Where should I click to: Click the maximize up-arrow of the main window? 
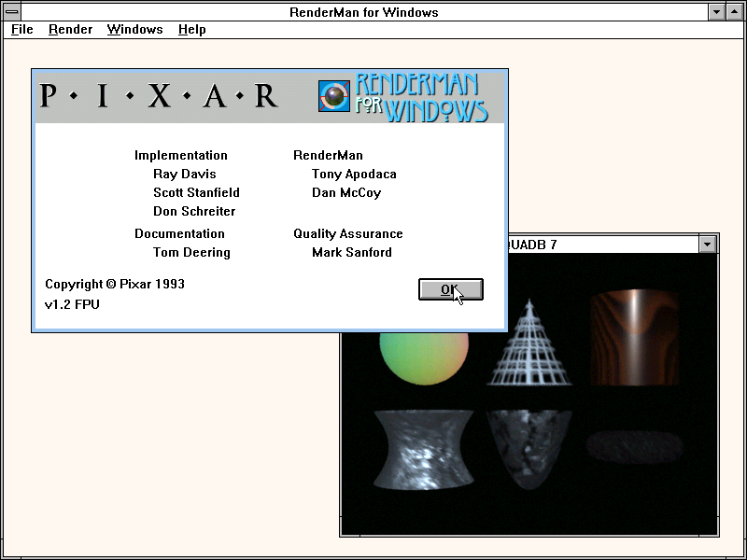[735, 11]
